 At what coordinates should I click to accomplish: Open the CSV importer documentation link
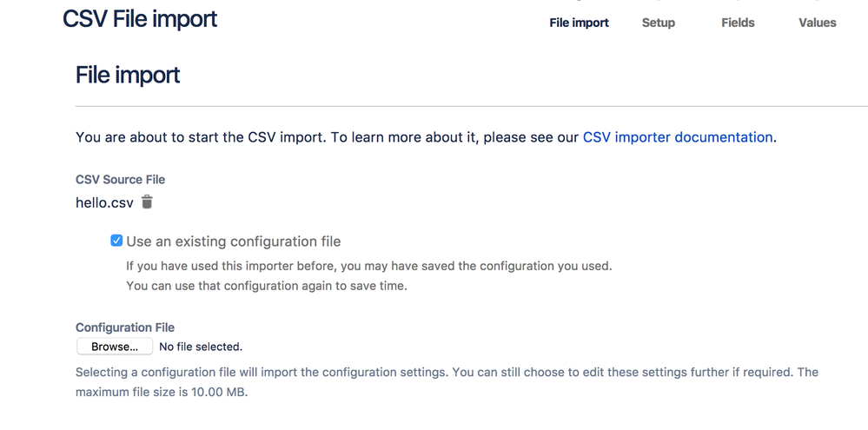pyautogui.click(x=678, y=137)
